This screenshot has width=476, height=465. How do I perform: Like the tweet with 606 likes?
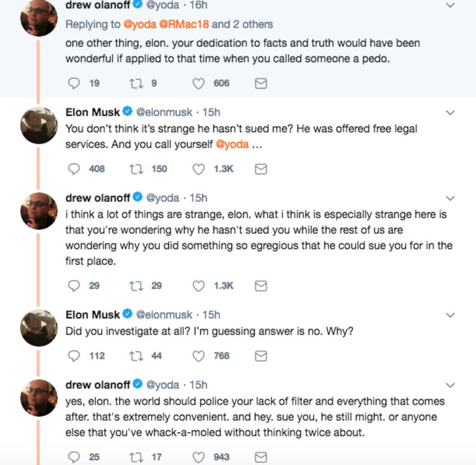[200, 84]
